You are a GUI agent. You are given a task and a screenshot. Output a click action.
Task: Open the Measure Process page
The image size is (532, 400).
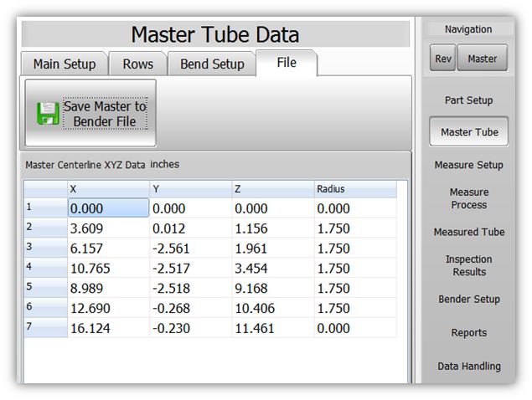coord(468,198)
